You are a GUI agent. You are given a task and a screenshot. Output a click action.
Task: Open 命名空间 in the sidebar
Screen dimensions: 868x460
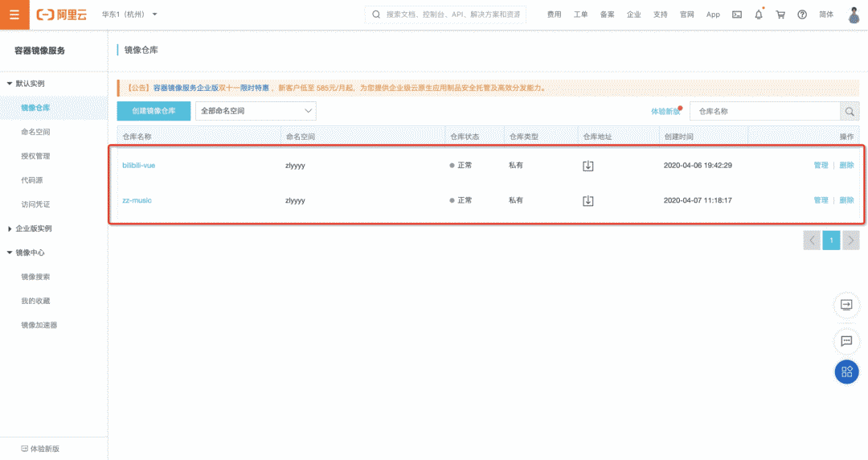(x=35, y=132)
